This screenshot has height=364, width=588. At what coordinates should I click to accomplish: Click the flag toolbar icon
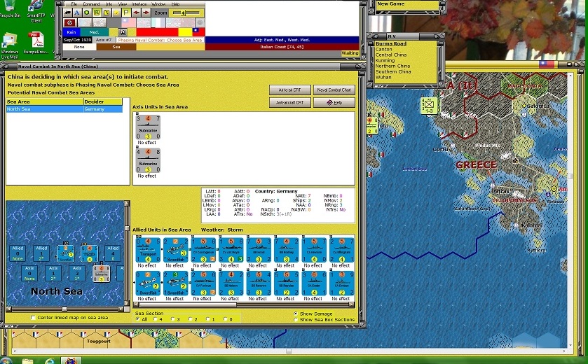(126, 13)
